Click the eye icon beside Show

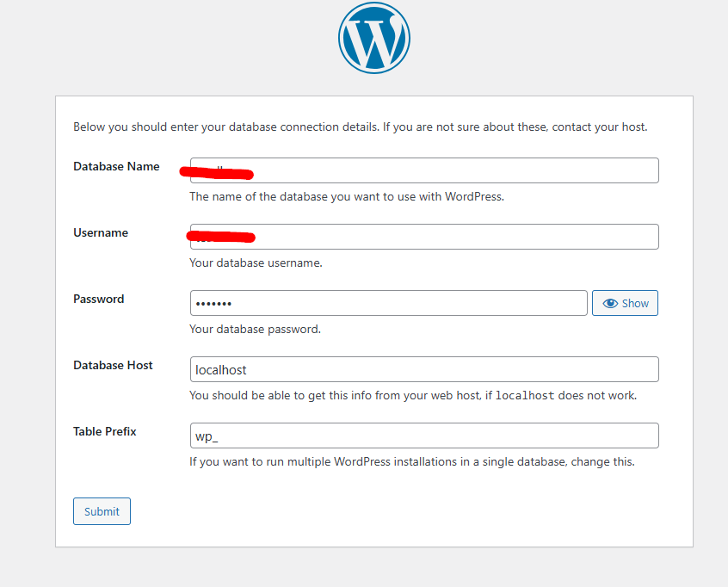point(611,303)
